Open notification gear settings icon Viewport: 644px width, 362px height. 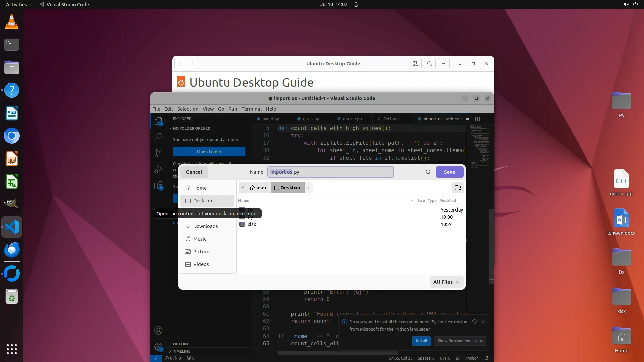pos(474,322)
